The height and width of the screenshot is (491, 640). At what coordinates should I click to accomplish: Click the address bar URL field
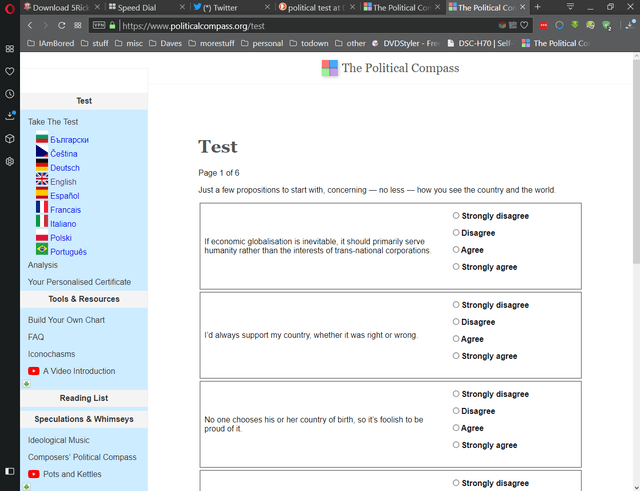(310, 26)
